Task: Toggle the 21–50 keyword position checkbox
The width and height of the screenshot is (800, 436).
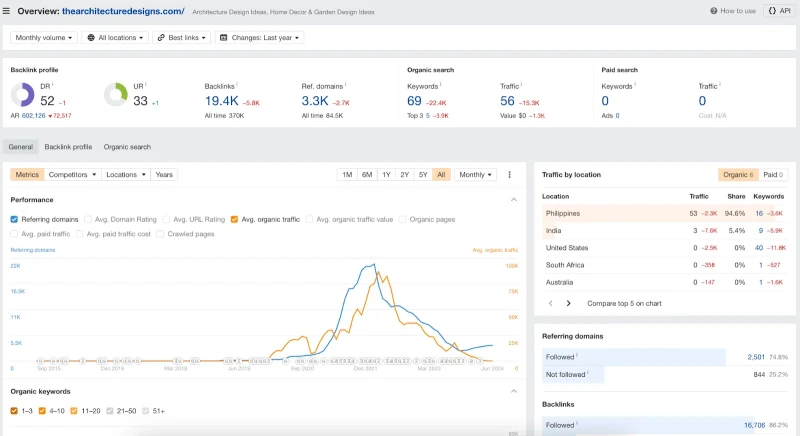Action: click(x=110, y=411)
